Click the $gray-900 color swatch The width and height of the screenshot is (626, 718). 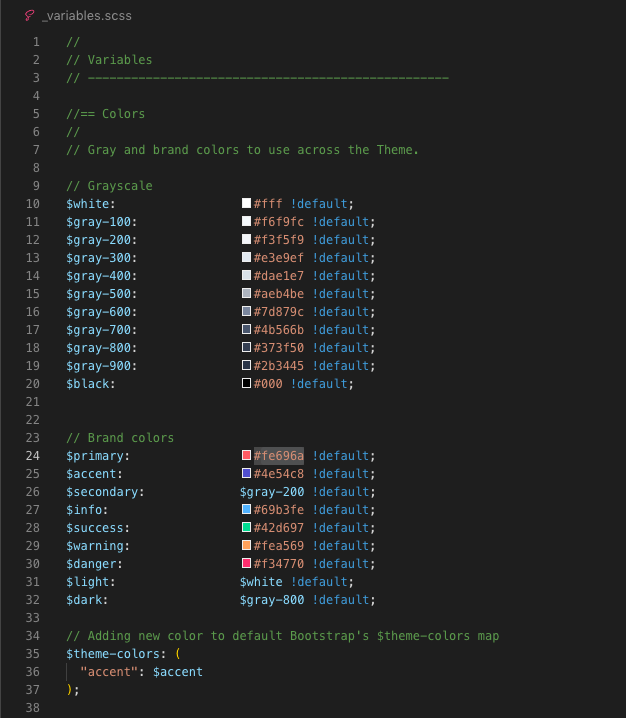click(x=246, y=366)
